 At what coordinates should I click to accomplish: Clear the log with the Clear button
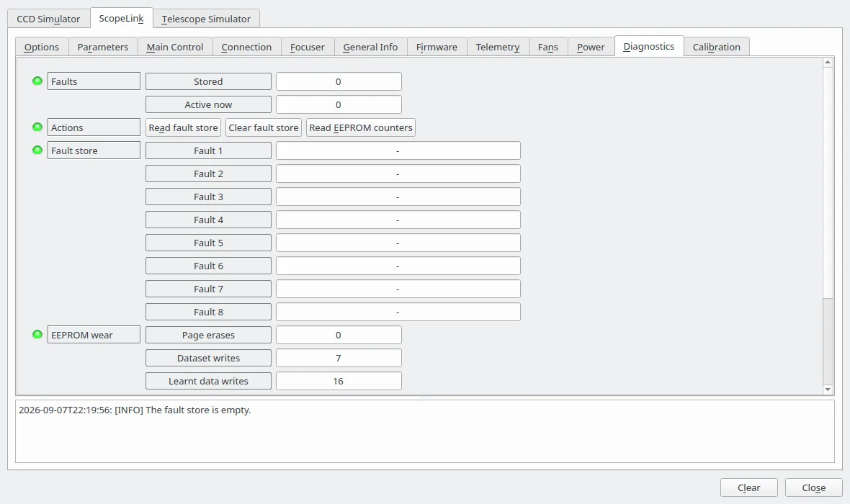point(748,487)
